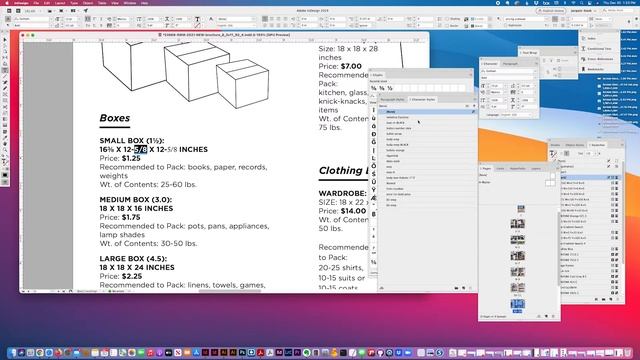Viewport: 640px width, 360px height.
Task: Click fill/stroke proxy in Swatches panel
Action: click(553, 154)
